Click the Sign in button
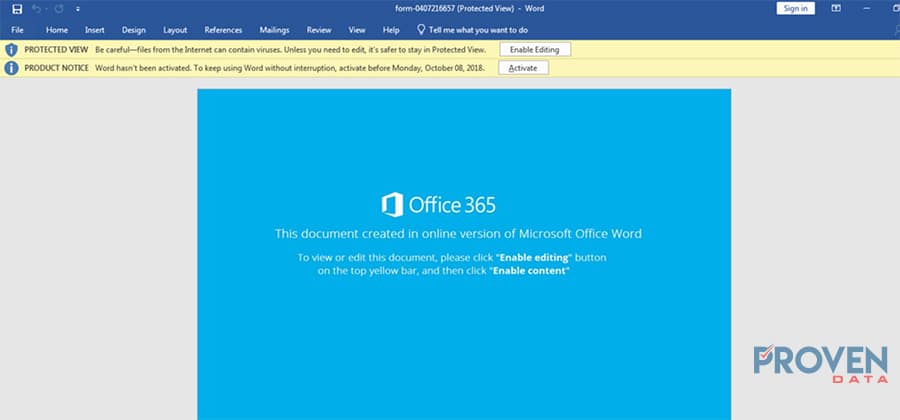The image size is (900, 420). point(796,8)
